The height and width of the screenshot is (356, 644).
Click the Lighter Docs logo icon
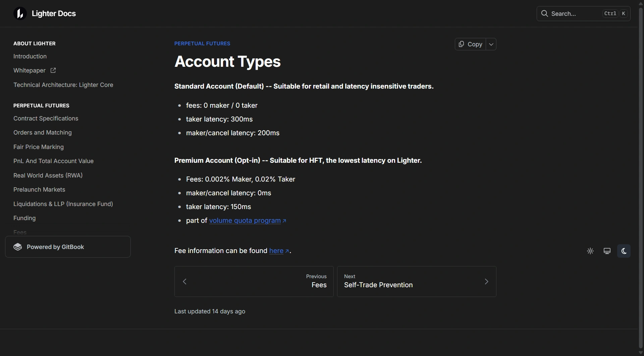(x=20, y=13)
